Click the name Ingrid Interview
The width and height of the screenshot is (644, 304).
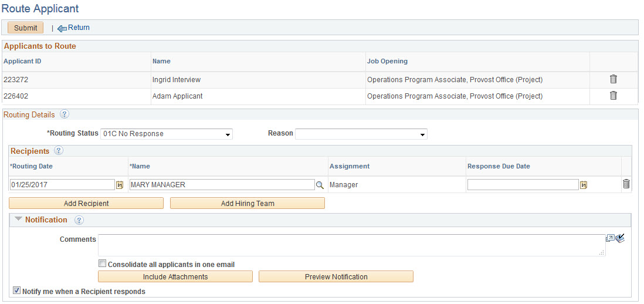(177, 80)
